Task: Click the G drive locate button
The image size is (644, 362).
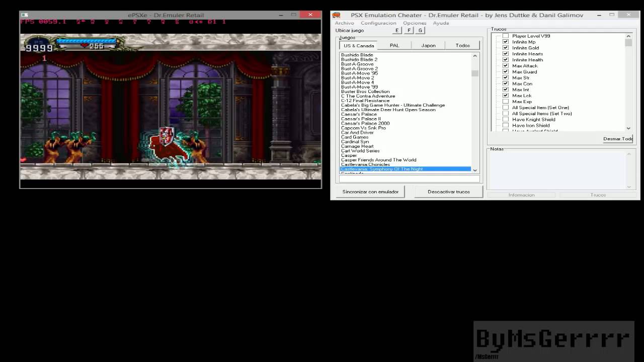Action: [x=420, y=31]
